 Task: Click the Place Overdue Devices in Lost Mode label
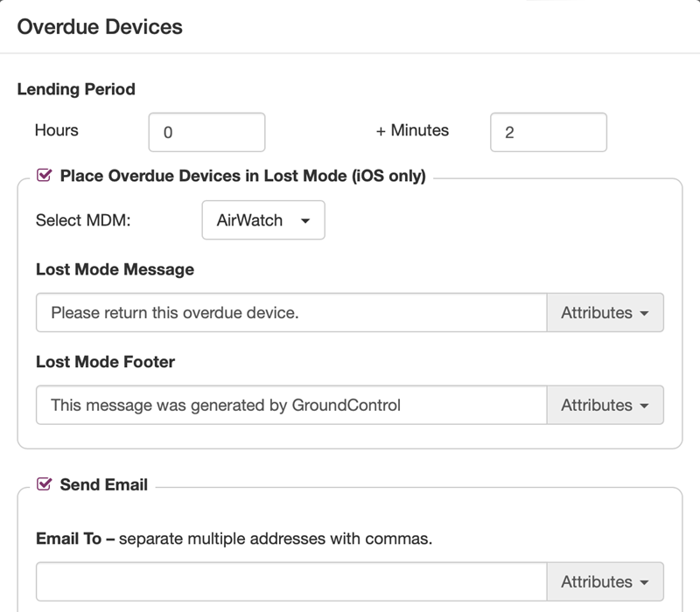coord(243,176)
